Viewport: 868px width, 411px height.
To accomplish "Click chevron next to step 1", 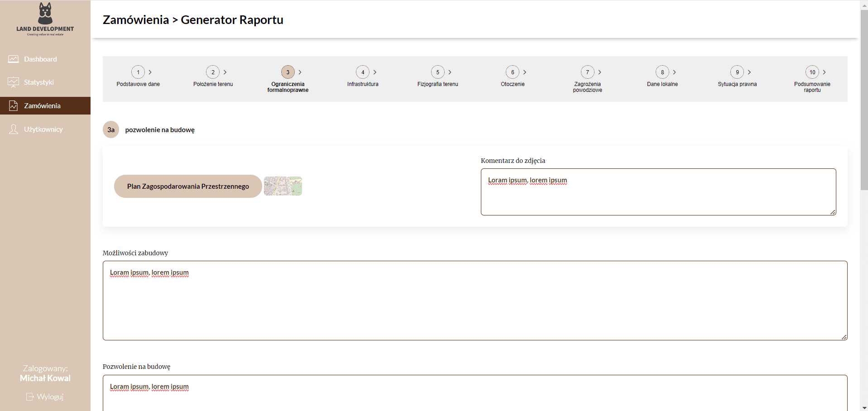I will 150,72.
